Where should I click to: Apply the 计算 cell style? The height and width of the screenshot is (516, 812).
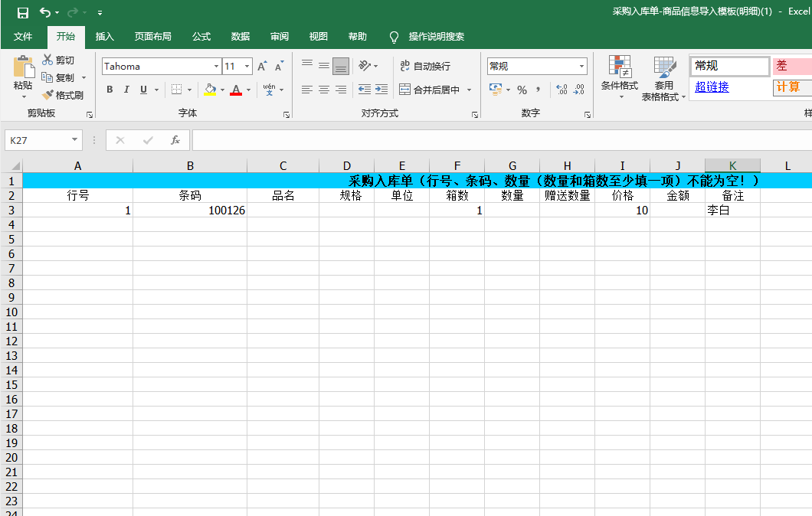[792, 87]
